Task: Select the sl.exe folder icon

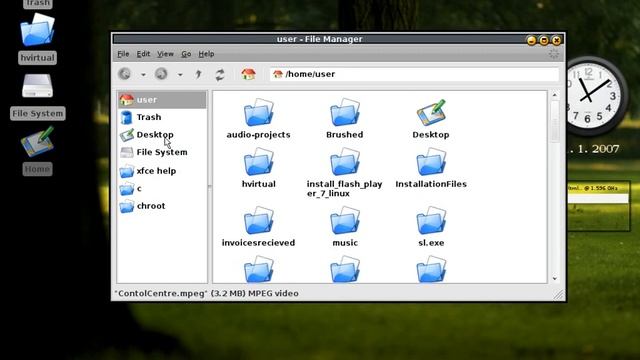Action: (x=431, y=220)
